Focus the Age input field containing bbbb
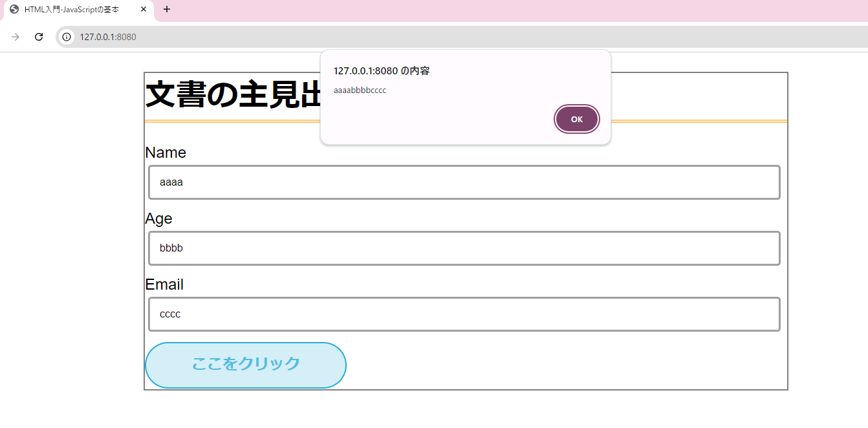 coord(464,248)
